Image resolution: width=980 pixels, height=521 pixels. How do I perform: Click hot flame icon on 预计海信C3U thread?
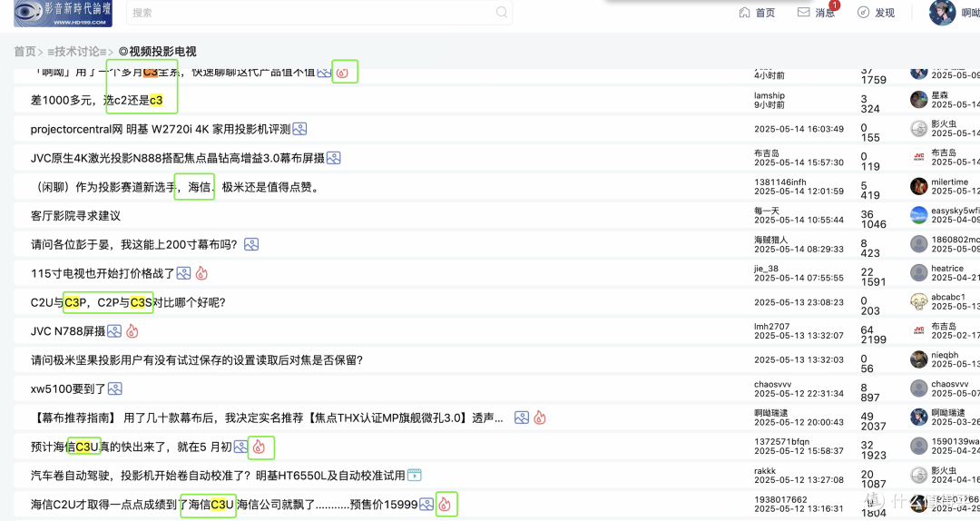259,447
